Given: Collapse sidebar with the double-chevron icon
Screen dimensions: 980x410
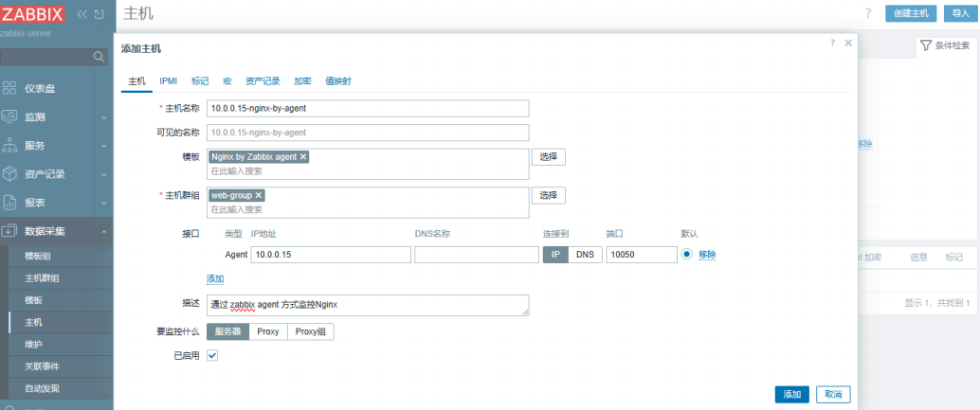Looking at the screenshot, I should coord(82,13).
